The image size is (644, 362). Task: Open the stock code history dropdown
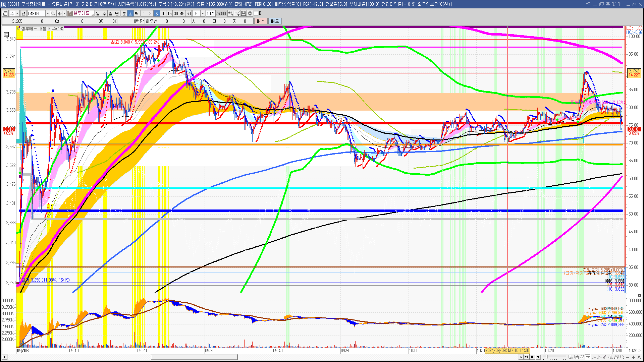coord(48,13)
